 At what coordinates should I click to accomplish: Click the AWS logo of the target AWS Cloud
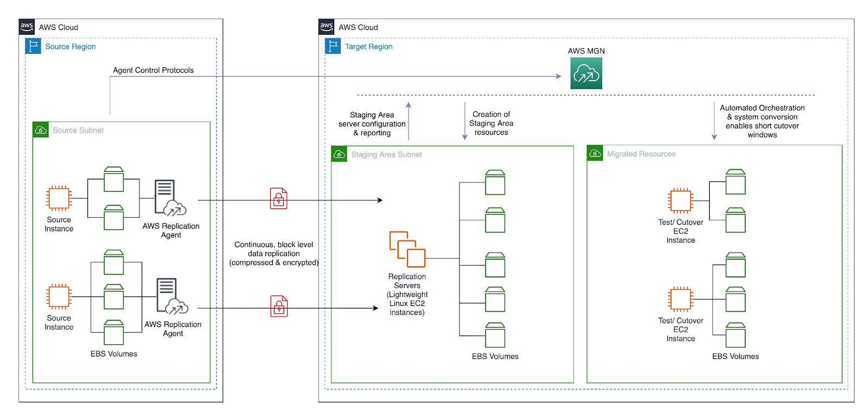pyautogui.click(x=327, y=27)
